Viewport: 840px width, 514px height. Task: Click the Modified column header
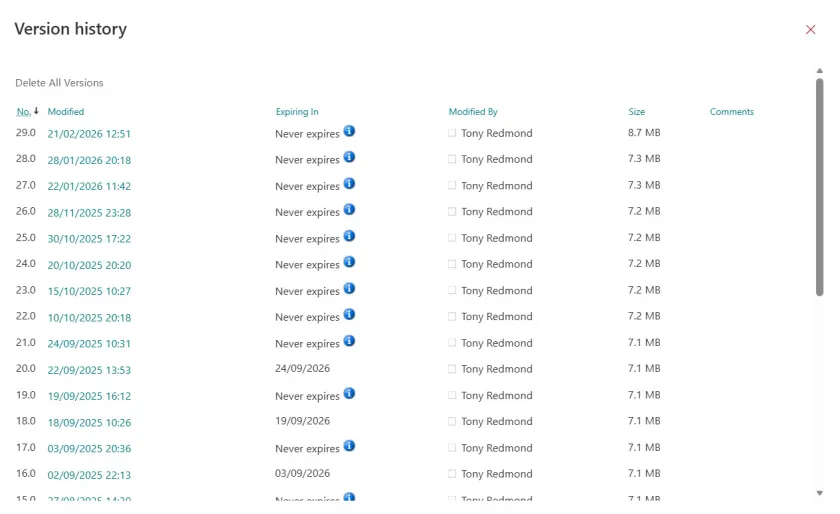click(66, 112)
